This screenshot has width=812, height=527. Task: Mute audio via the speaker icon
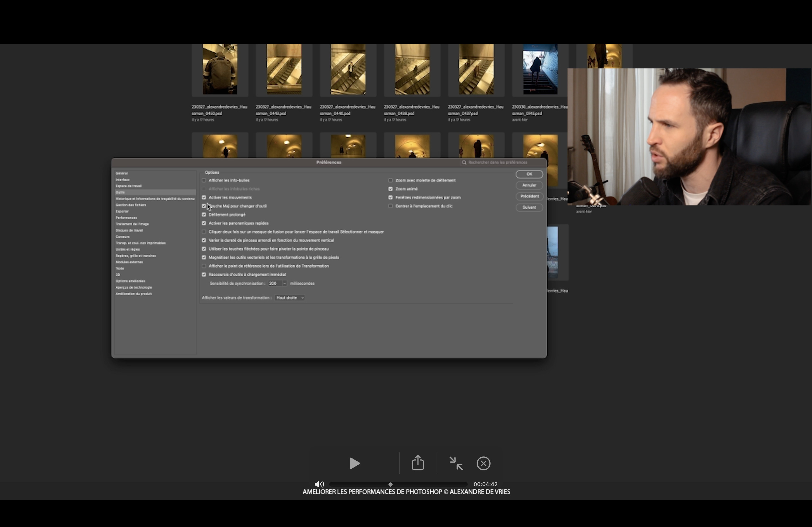319,484
